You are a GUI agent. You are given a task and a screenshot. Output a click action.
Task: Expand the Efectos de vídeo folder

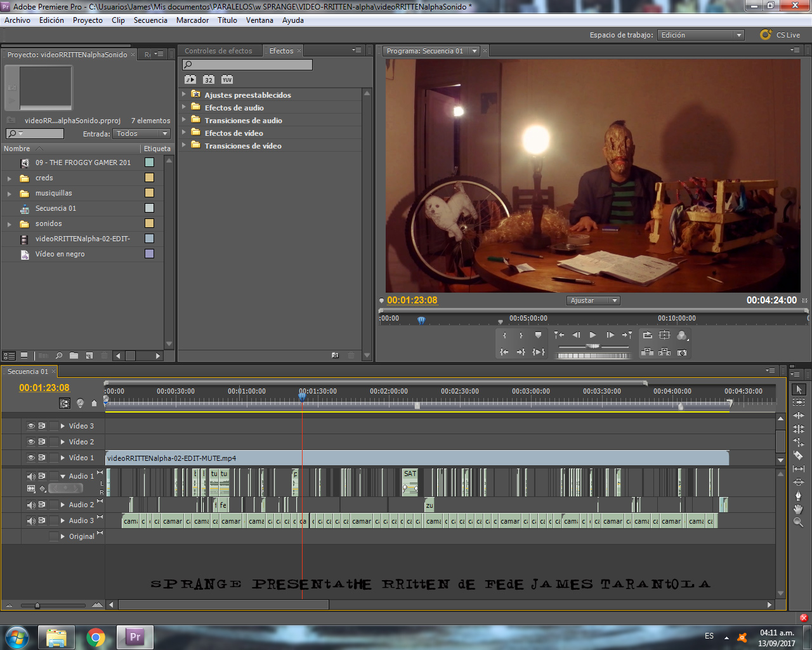(x=184, y=133)
